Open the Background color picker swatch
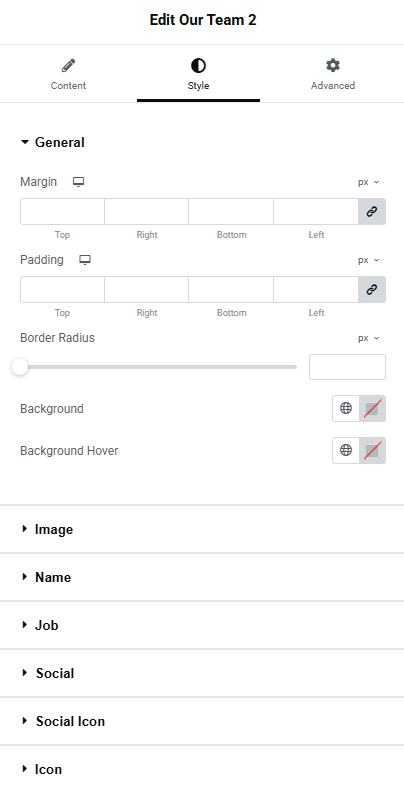Screen dimensions: 404x785 (x=372, y=409)
